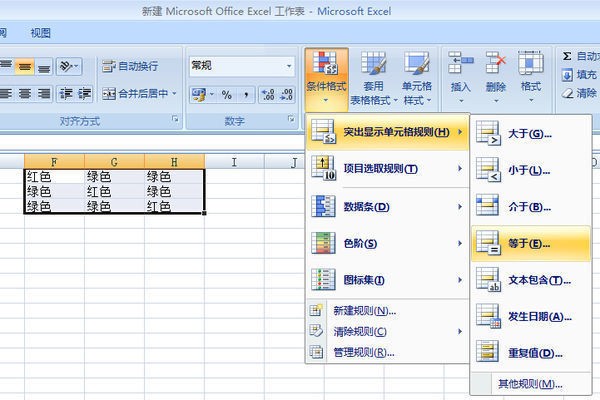Click Merge & Center (合并后居中) button

[x=135, y=93]
